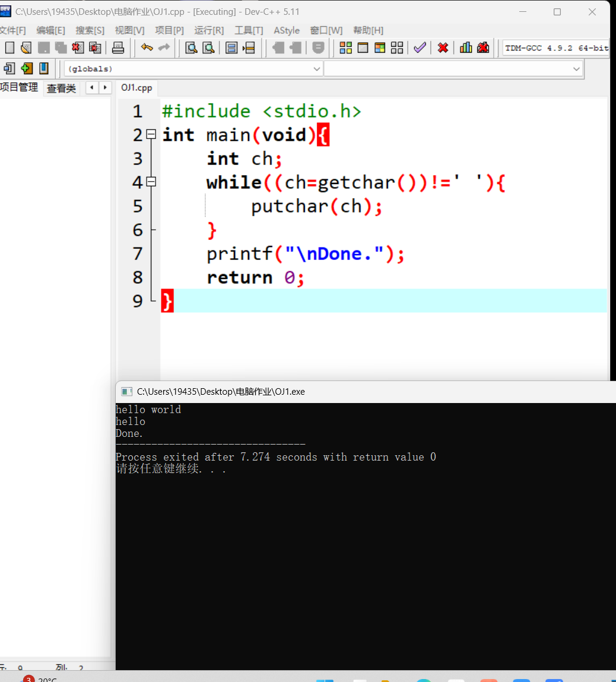The height and width of the screenshot is (682, 616).
Task: Click line number 5 in the gutter
Action: tap(137, 206)
